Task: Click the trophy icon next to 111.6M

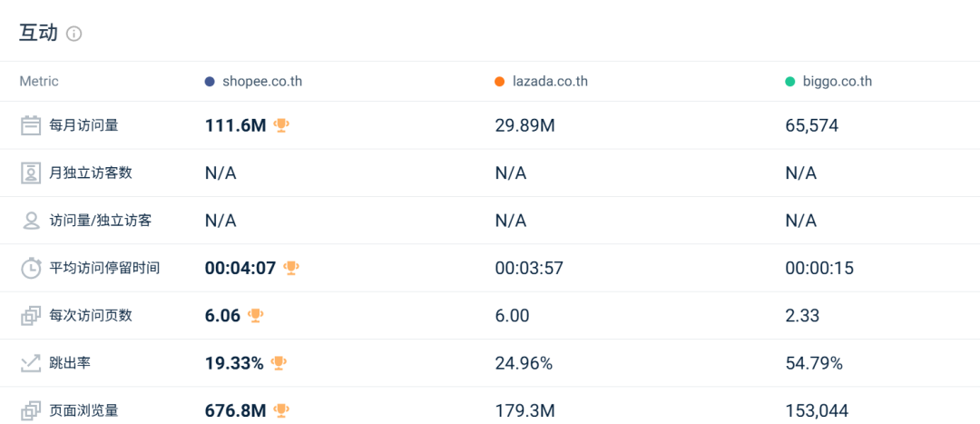Action: tap(281, 125)
